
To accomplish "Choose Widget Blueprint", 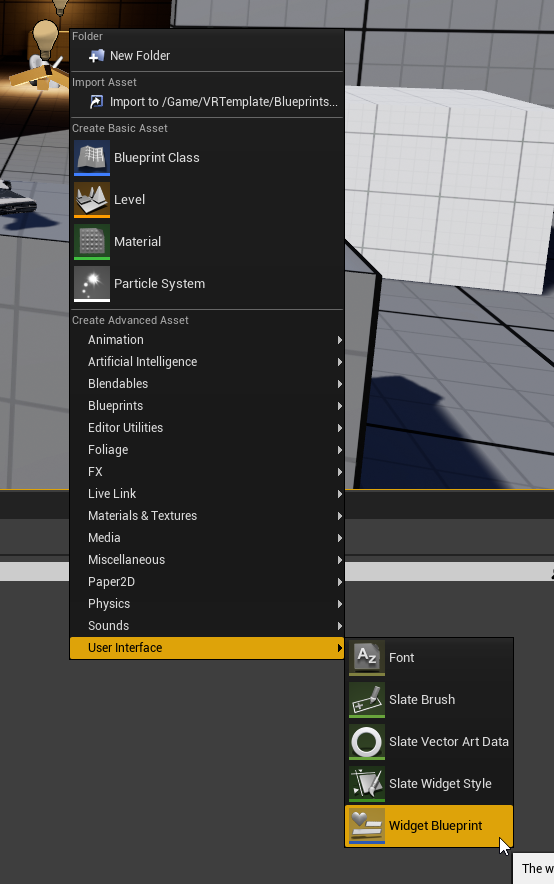I will pos(429,825).
